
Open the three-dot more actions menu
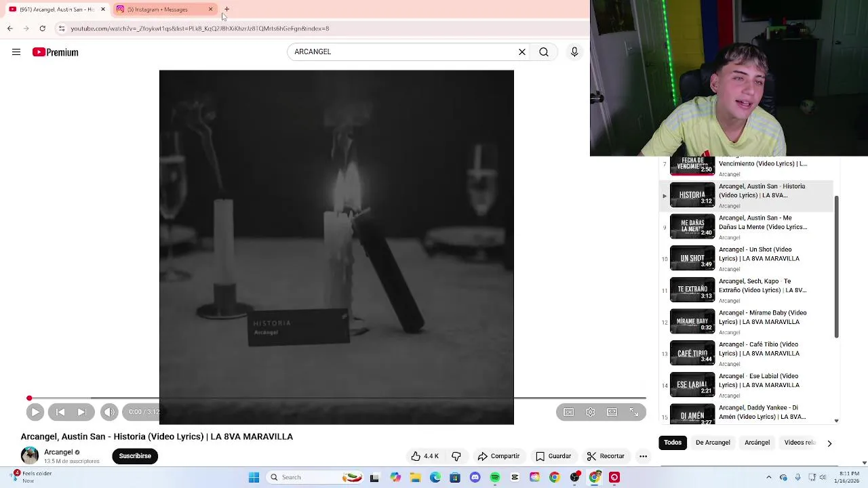coord(644,456)
